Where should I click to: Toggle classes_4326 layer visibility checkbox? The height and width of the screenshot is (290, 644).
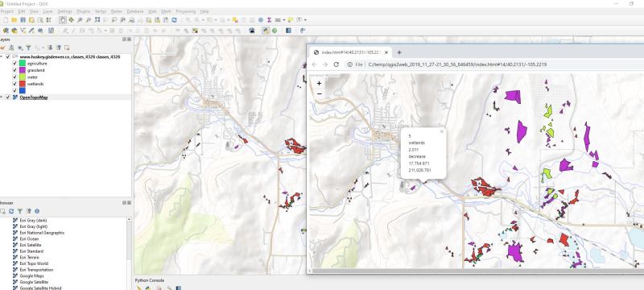[x=8, y=56]
